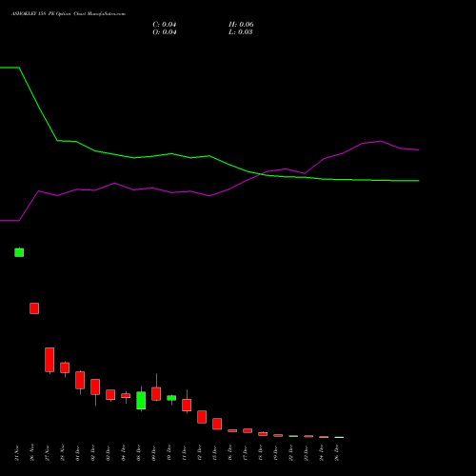This screenshot has width=476, height=476.
Task: Select the large green candlestick for 08 Dec
Action: click(x=141, y=400)
